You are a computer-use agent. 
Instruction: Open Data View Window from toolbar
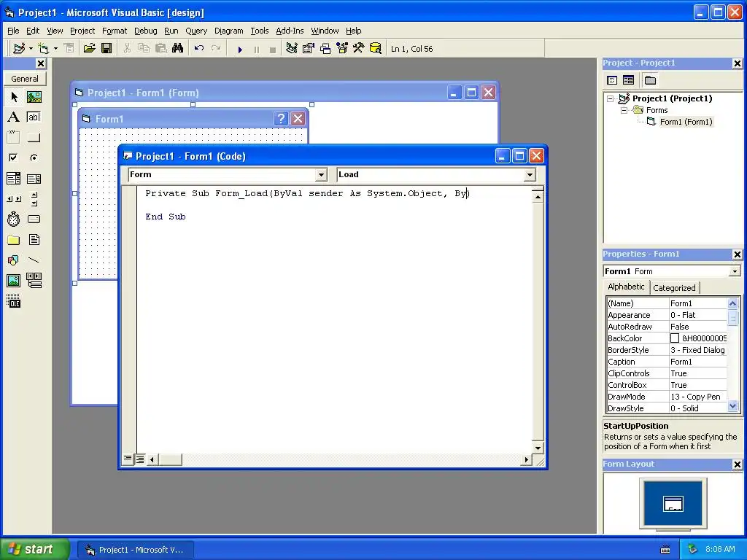tap(376, 49)
